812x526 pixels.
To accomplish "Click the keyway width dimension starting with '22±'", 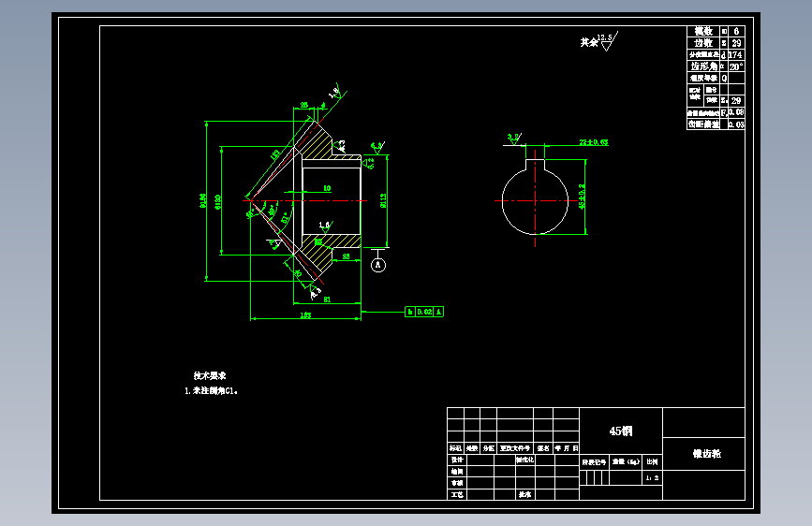I will click(594, 142).
